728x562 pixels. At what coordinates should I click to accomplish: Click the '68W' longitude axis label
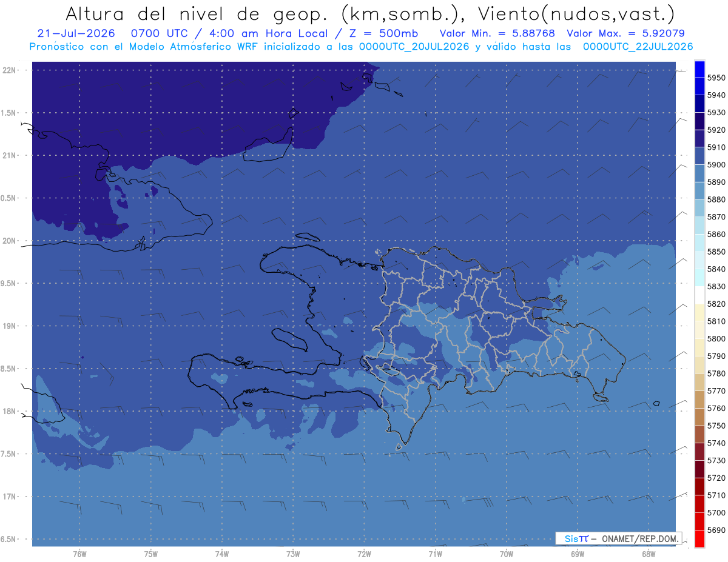[x=649, y=554]
